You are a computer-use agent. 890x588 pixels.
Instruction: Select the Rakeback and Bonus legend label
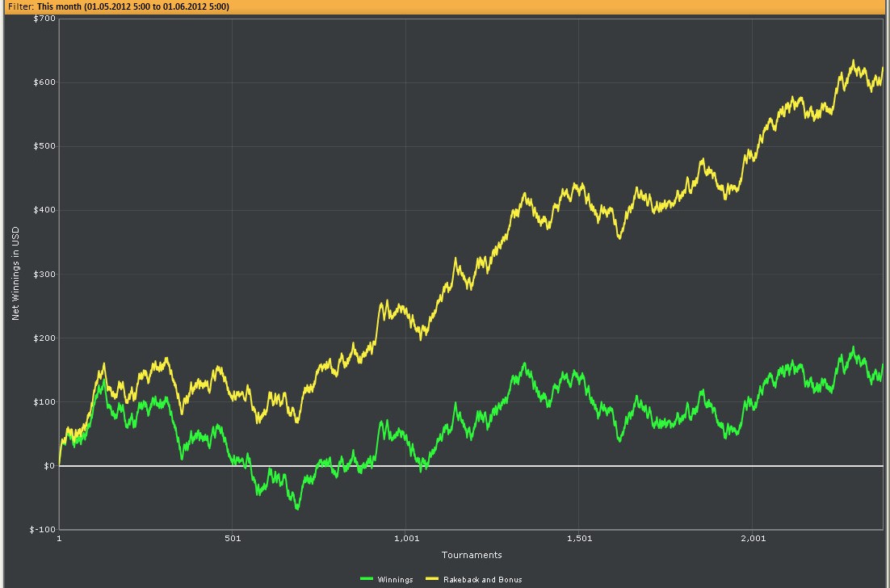coord(482,579)
